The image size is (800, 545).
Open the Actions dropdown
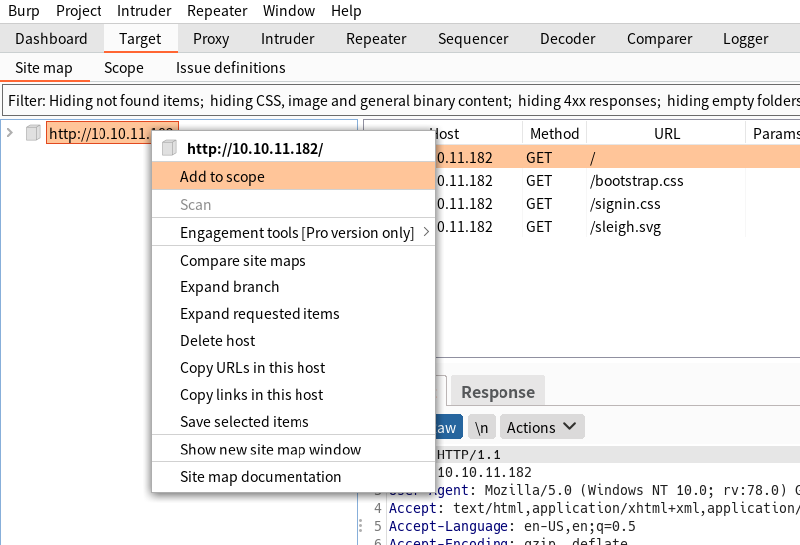[x=542, y=427]
